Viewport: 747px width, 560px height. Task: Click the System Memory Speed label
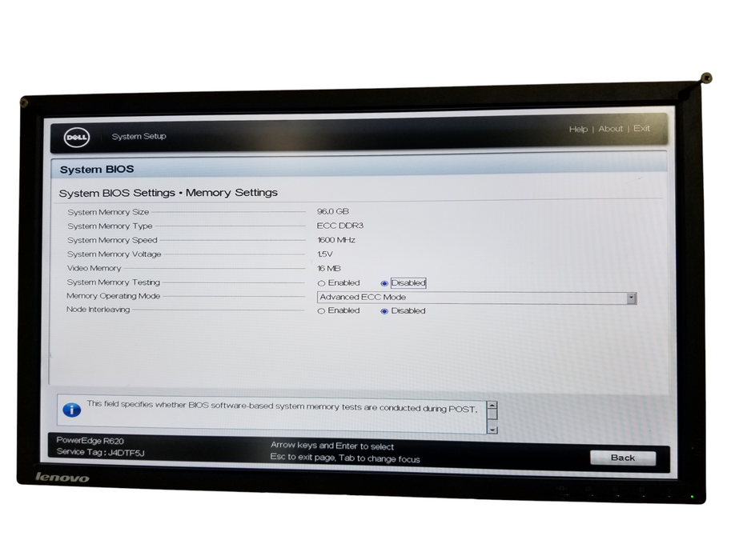click(112, 240)
